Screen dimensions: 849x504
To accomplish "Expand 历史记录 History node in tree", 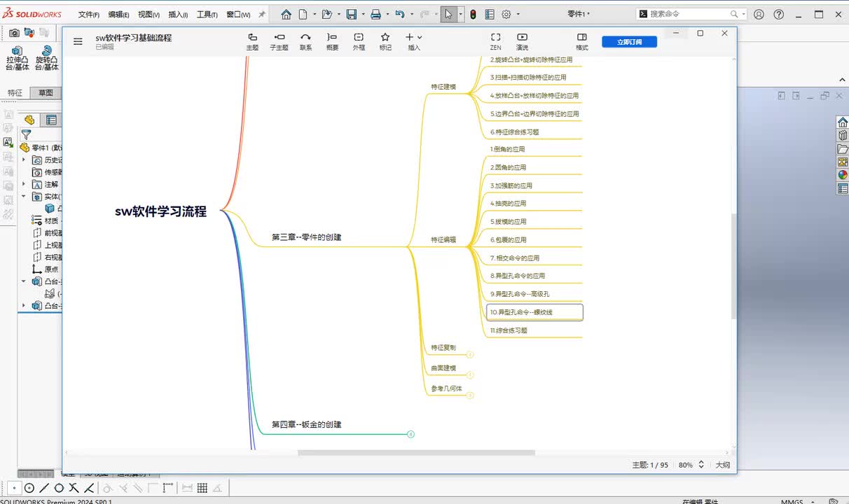I will (24, 160).
